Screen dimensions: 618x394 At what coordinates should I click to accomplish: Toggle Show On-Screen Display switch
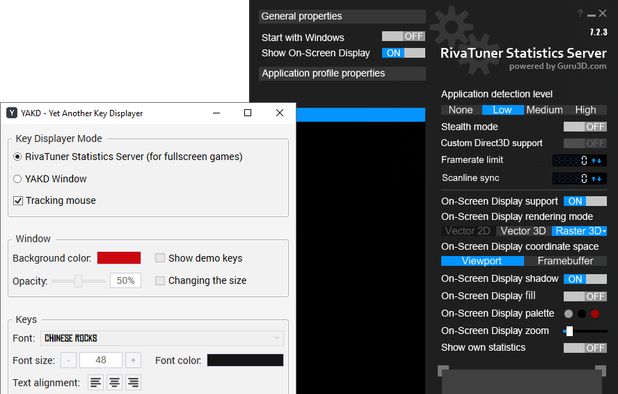(x=403, y=53)
